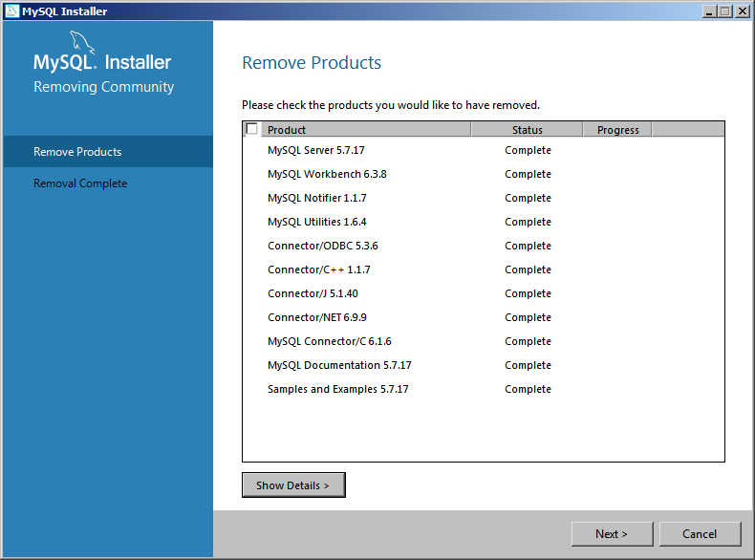Open the Removal Complete step in sidebar
The height and width of the screenshot is (560, 755).
point(108,183)
